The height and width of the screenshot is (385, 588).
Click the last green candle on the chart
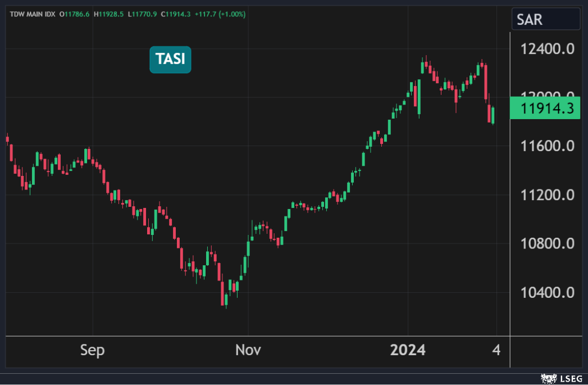pos(493,115)
